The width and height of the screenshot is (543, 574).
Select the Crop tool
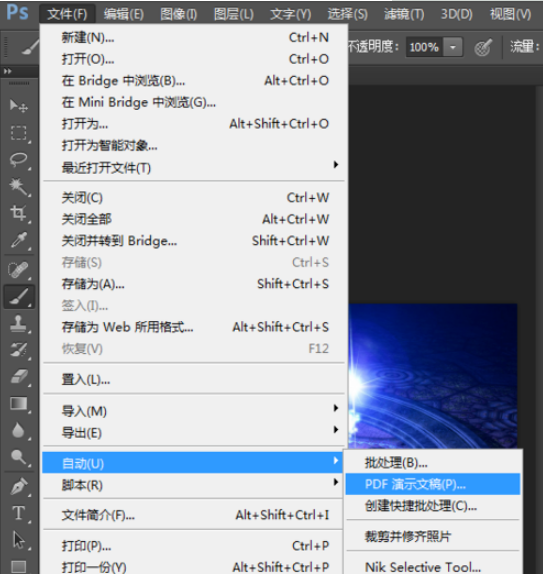click(x=18, y=213)
